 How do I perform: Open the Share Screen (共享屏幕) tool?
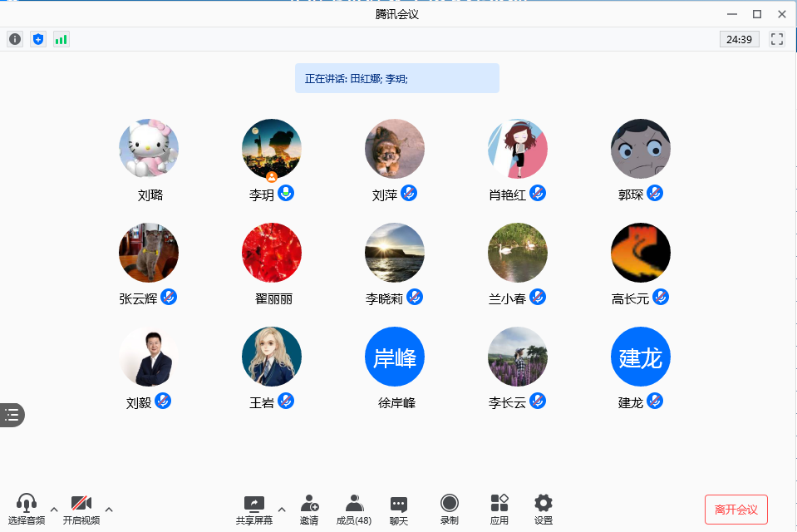pyautogui.click(x=253, y=510)
